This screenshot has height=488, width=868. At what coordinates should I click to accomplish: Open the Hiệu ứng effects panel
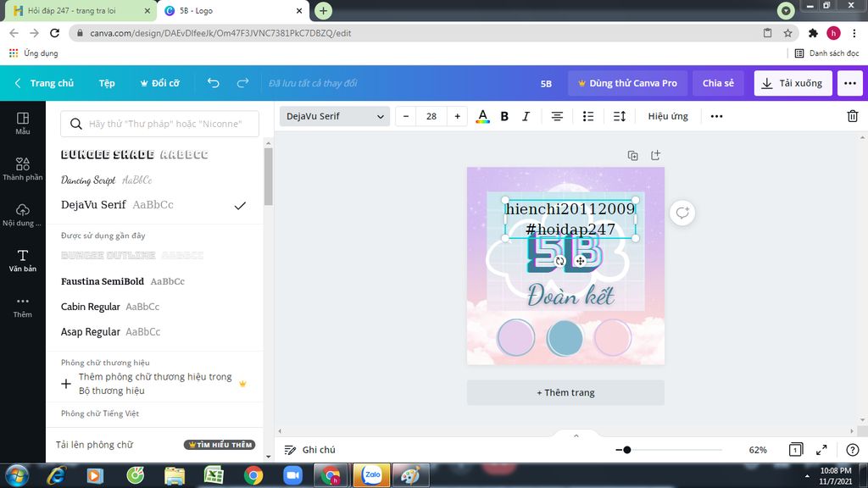[668, 116]
